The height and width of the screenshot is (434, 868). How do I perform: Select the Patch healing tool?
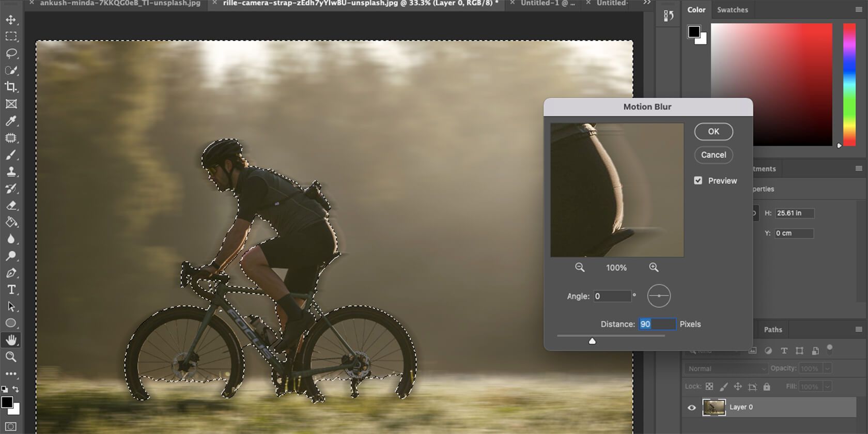click(11, 138)
